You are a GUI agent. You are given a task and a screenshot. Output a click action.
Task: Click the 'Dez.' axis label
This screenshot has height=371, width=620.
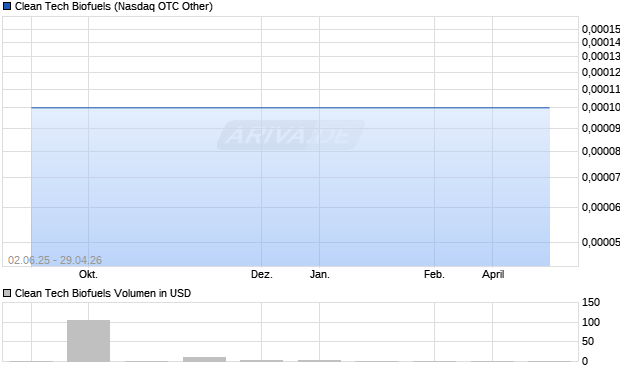pyautogui.click(x=262, y=274)
